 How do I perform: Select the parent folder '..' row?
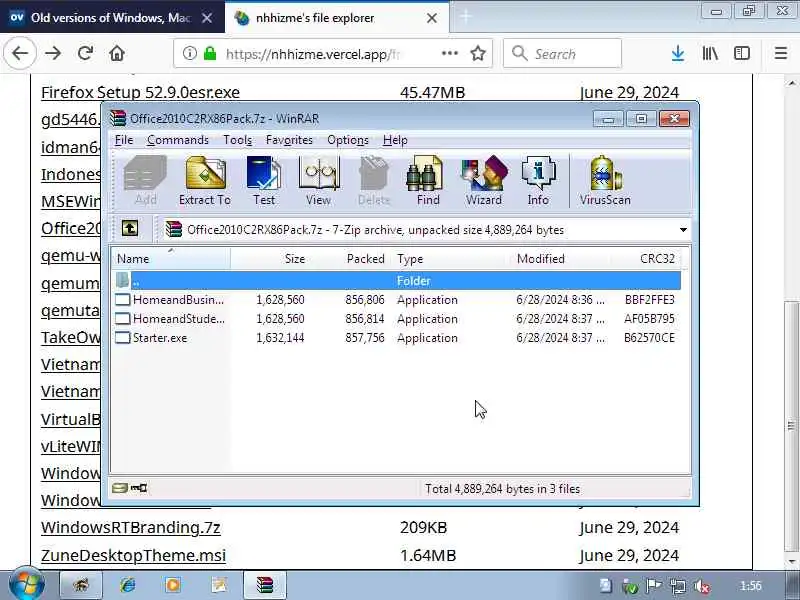[397, 281]
